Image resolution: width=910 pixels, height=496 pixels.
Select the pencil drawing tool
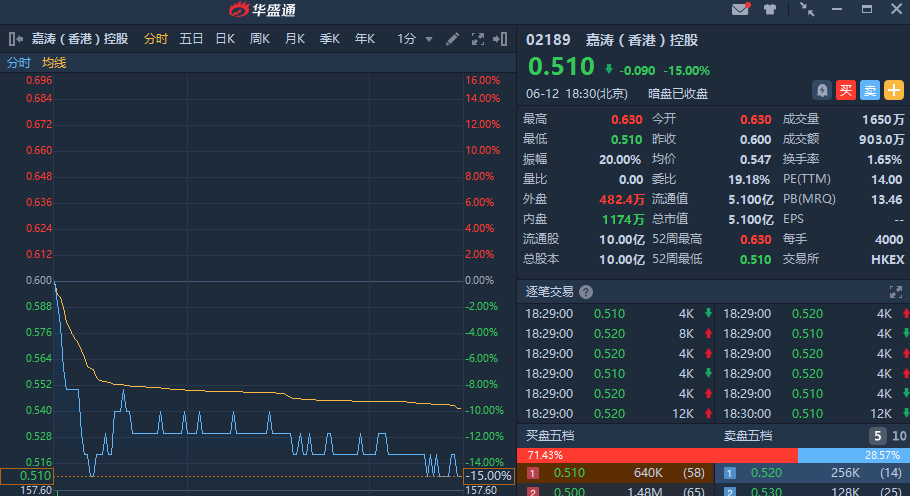pos(452,39)
